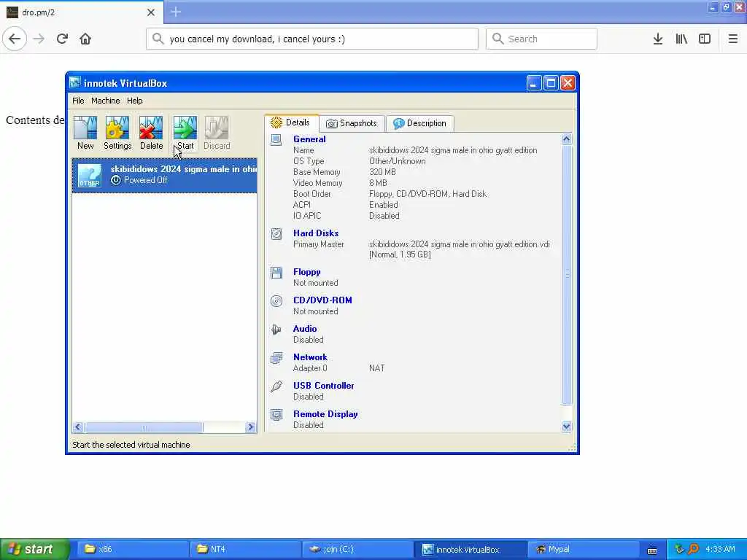Click the magnifier tray icon
Image resolution: width=747 pixels, height=560 pixels.
tap(694, 550)
